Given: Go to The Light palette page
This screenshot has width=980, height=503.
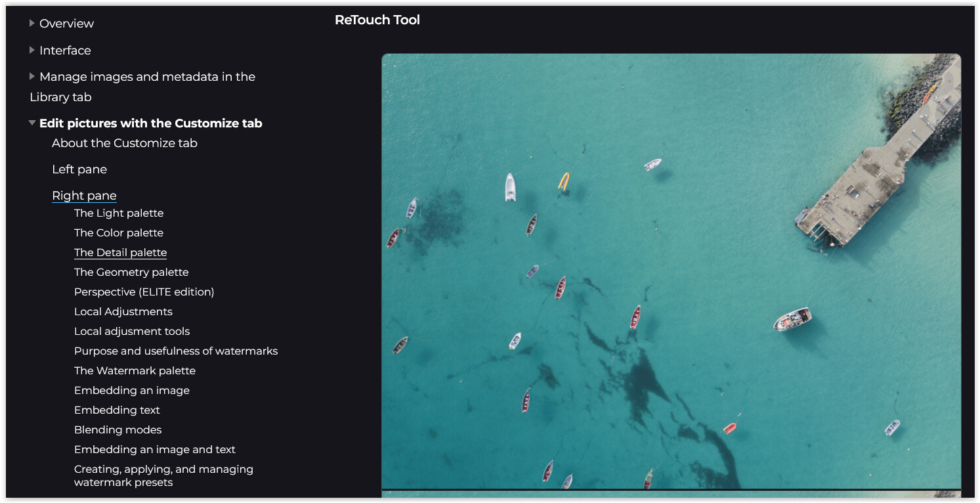Looking at the screenshot, I should 119,213.
